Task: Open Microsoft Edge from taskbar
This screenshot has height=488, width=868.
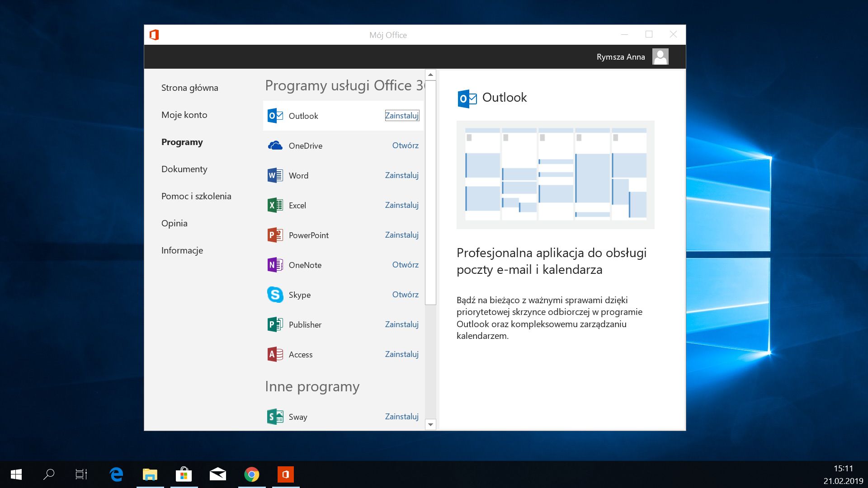Action: [116, 474]
